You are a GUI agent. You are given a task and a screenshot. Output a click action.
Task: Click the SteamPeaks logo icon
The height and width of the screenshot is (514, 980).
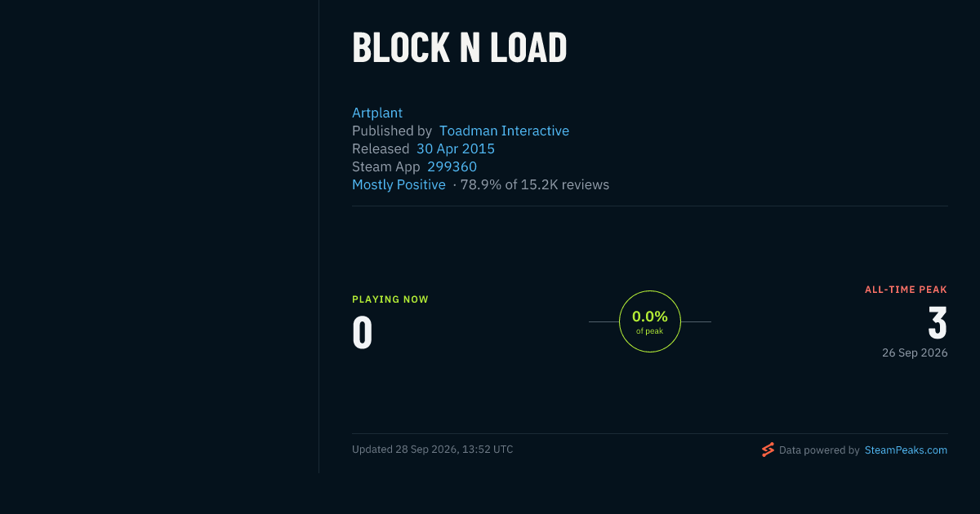(x=768, y=450)
